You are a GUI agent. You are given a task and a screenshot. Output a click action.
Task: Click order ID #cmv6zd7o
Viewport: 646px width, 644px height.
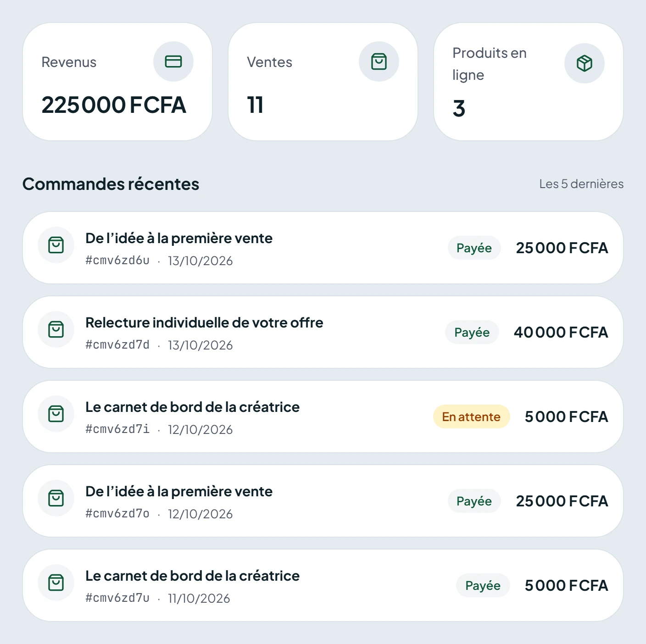[117, 514]
